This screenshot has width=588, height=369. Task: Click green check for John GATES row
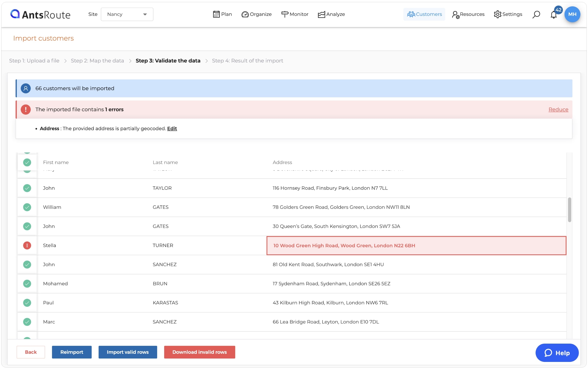tap(27, 226)
